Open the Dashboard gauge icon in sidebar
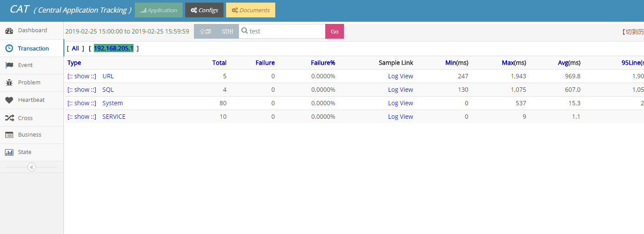The height and width of the screenshot is (234, 644). (9, 31)
